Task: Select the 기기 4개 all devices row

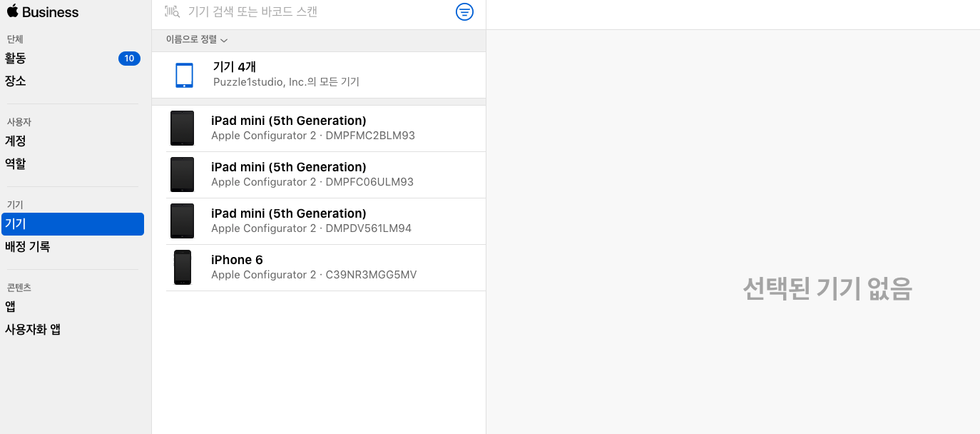Action: click(x=319, y=75)
